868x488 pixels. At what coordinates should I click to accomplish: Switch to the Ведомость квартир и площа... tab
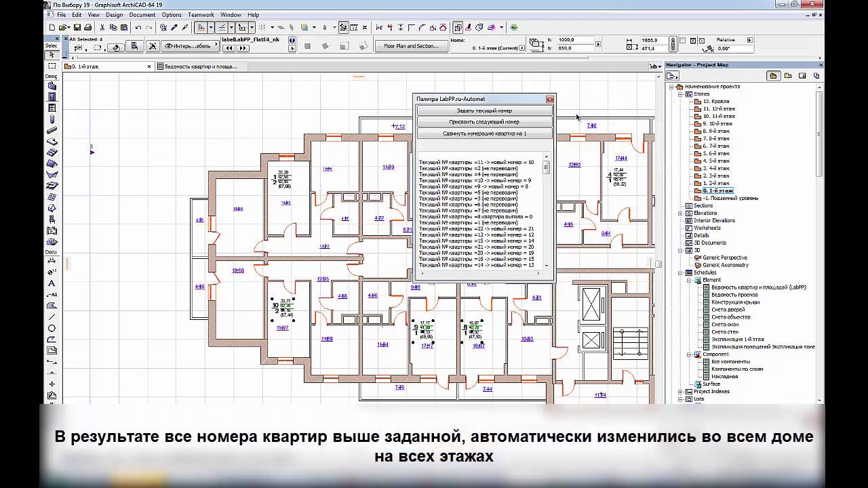(x=201, y=66)
